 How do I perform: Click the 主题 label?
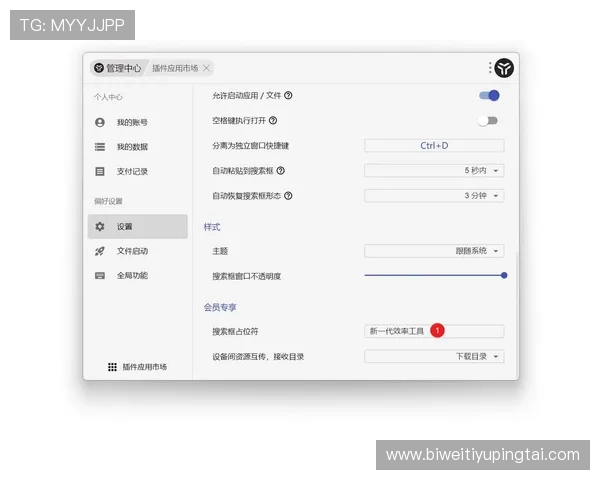(220, 251)
